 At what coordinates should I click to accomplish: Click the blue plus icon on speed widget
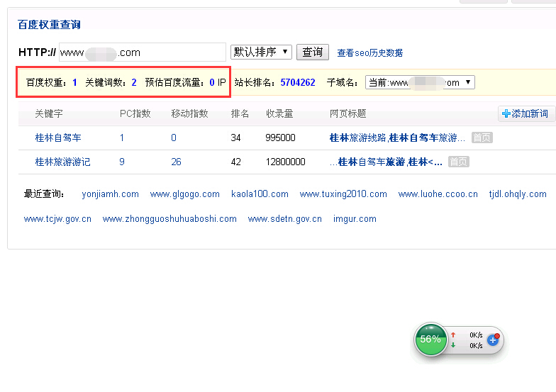493,340
